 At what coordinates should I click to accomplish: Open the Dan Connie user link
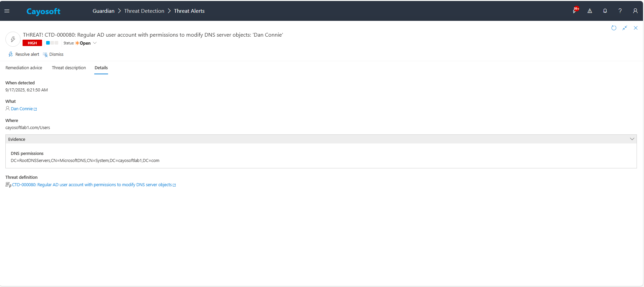pos(22,109)
